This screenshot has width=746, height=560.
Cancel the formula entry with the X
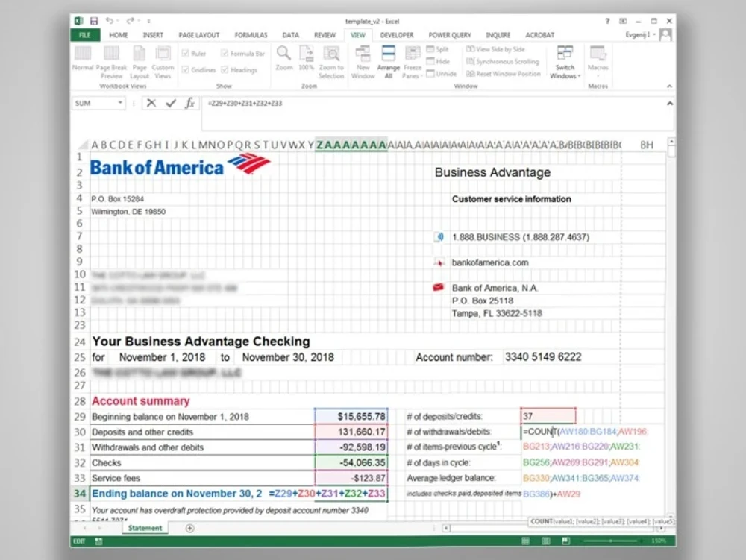click(x=151, y=103)
